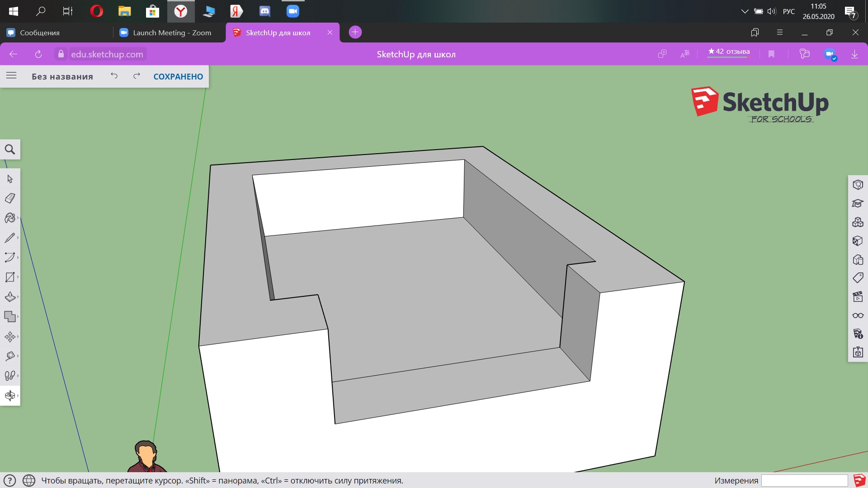Screen dimensions: 868x488
Task: Open the Scenes clapperboard panel
Action: [x=858, y=297]
